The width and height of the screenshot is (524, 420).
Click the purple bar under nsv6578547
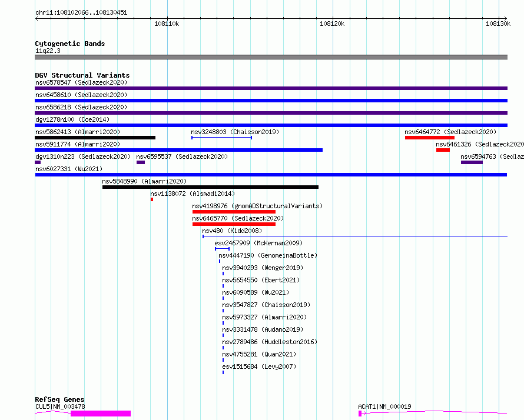[x=271, y=88]
